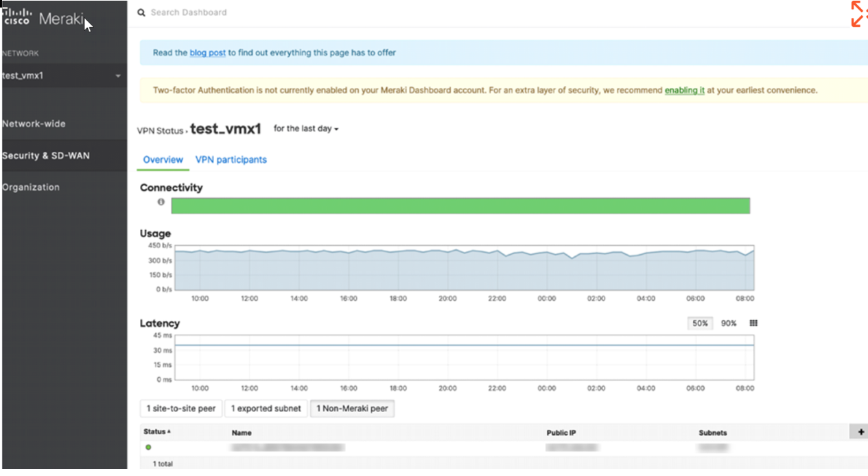Show the 1 site-to-site peer list
Image resolution: width=868 pixels, height=476 pixels.
pyautogui.click(x=180, y=409)
